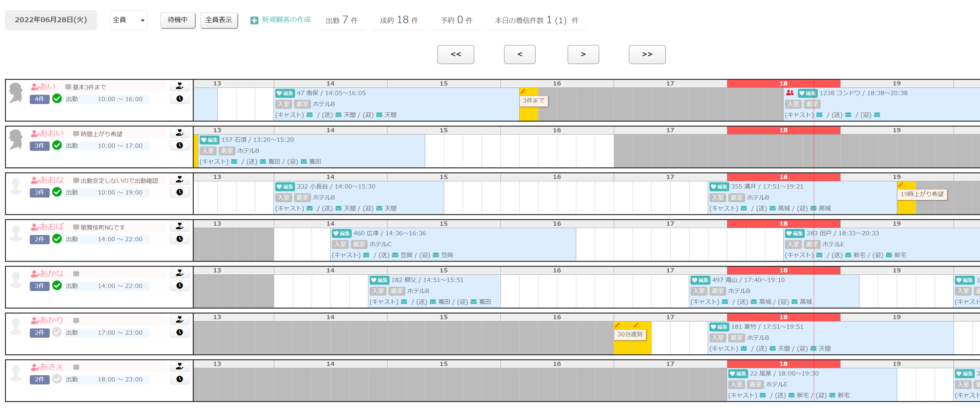
Task: Open the 全員 filter dropdown
Action: coord(129,20)
